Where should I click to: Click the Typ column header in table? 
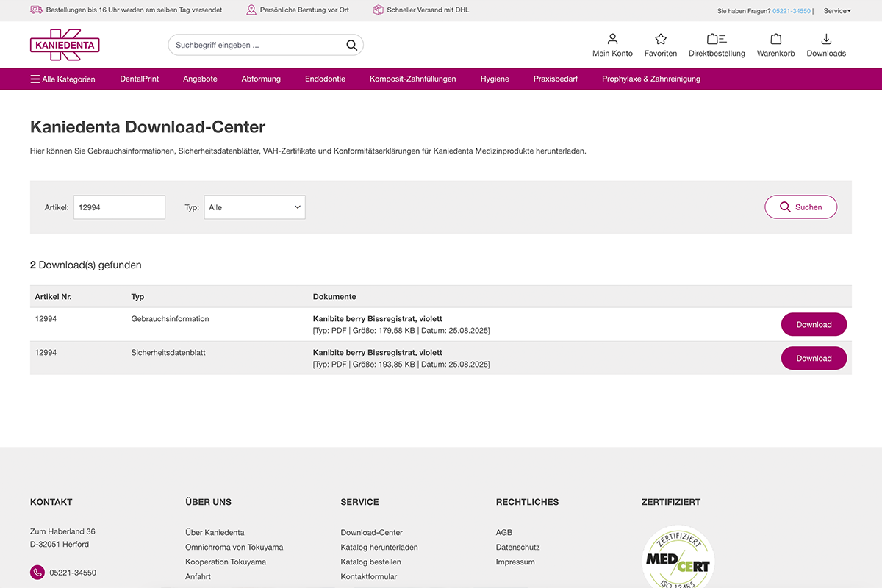pyautogui.click(x=137, y=297)
